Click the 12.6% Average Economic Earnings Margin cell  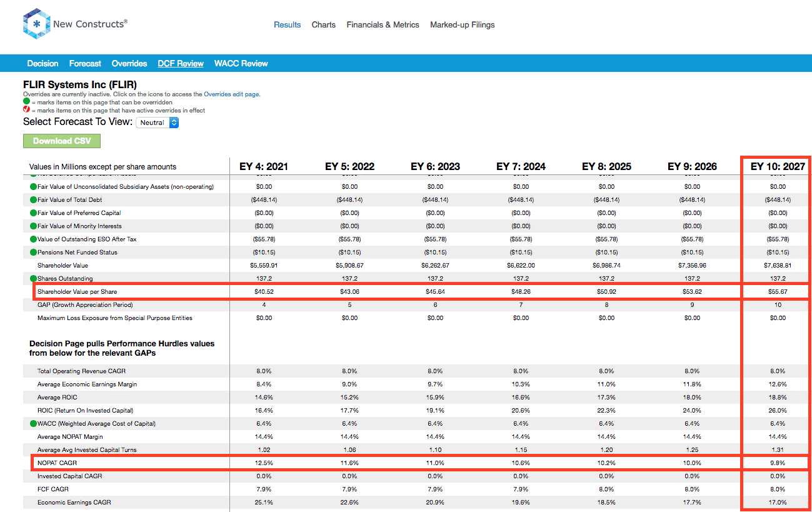click(x=778, y=384)
